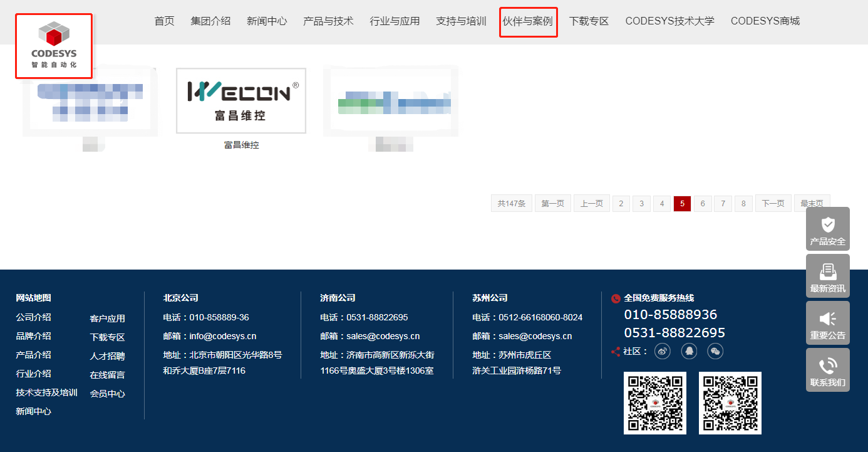Click the Weibo community icon
This screenshot has width=868, height=452.
pyautogui.click(x=663, y=351)
